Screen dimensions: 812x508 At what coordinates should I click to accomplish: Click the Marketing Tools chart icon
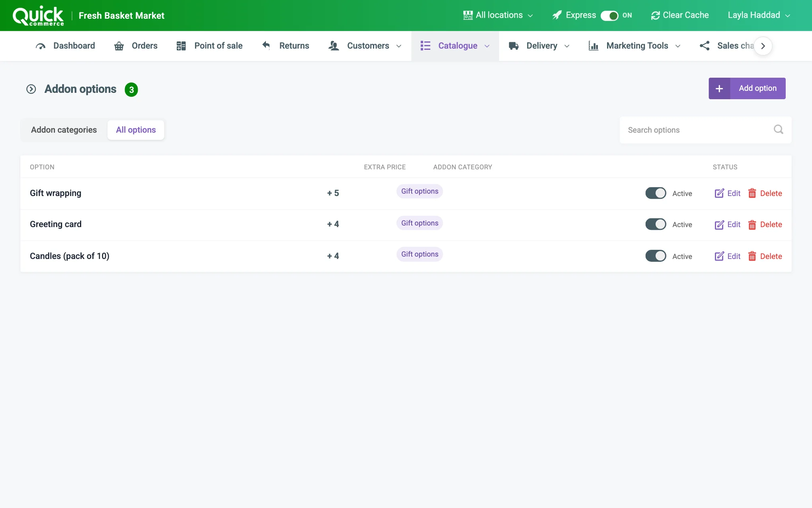pos(593,46)
